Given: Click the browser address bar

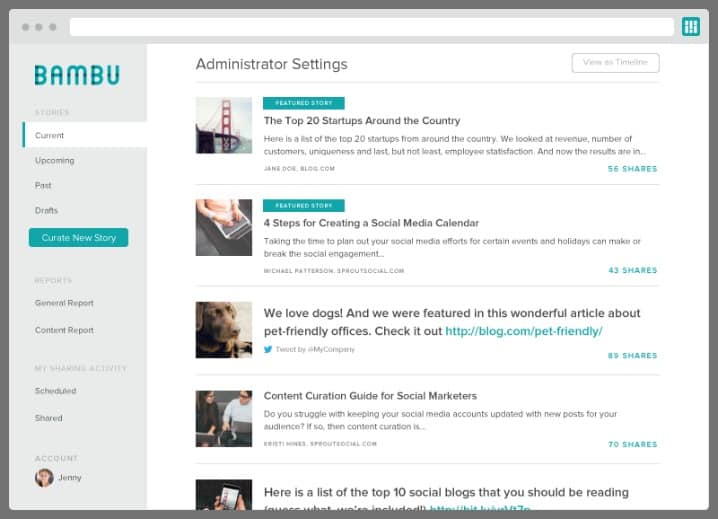Looking at the screenshot, I should click(x=371, y=27).
